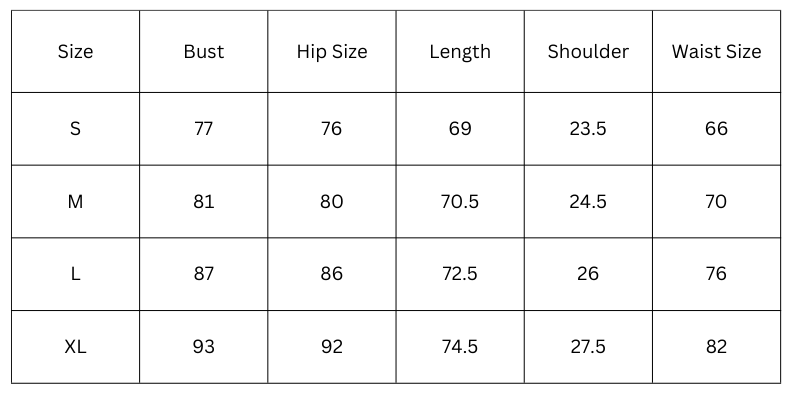The height and width of the screenshot is (400, 800).
Task: Select the Waist Size header cell
Action: 716,52
